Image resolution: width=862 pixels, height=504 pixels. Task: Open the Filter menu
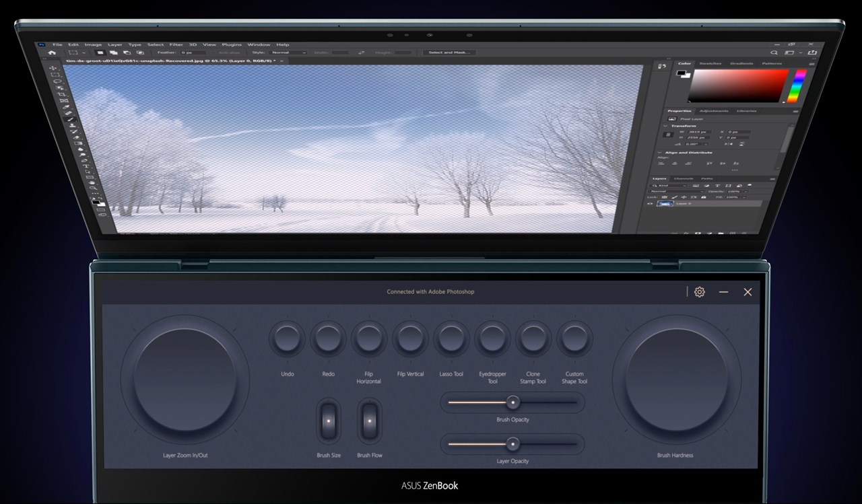click(176, 44)
